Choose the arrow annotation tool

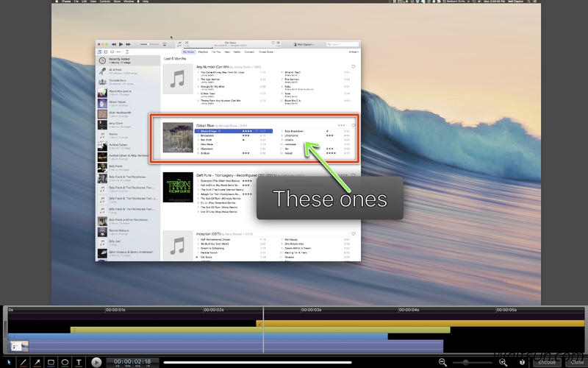(36, 362)
